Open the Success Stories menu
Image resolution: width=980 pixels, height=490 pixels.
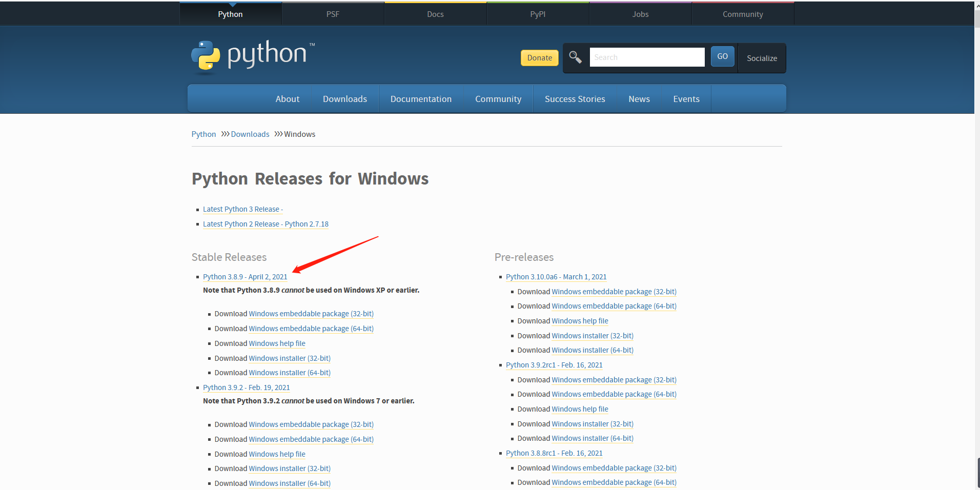click(x=575, y=99)
